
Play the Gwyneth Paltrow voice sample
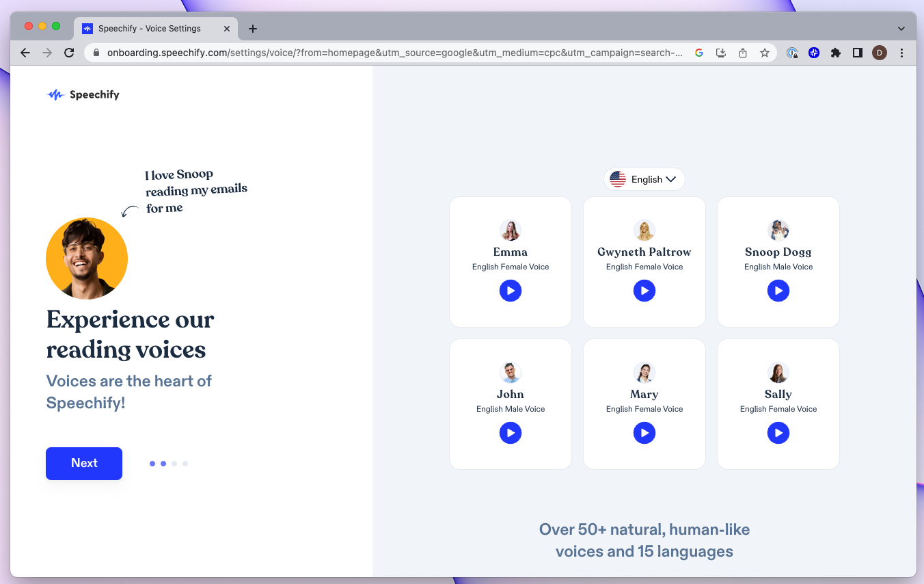(644, 291)
